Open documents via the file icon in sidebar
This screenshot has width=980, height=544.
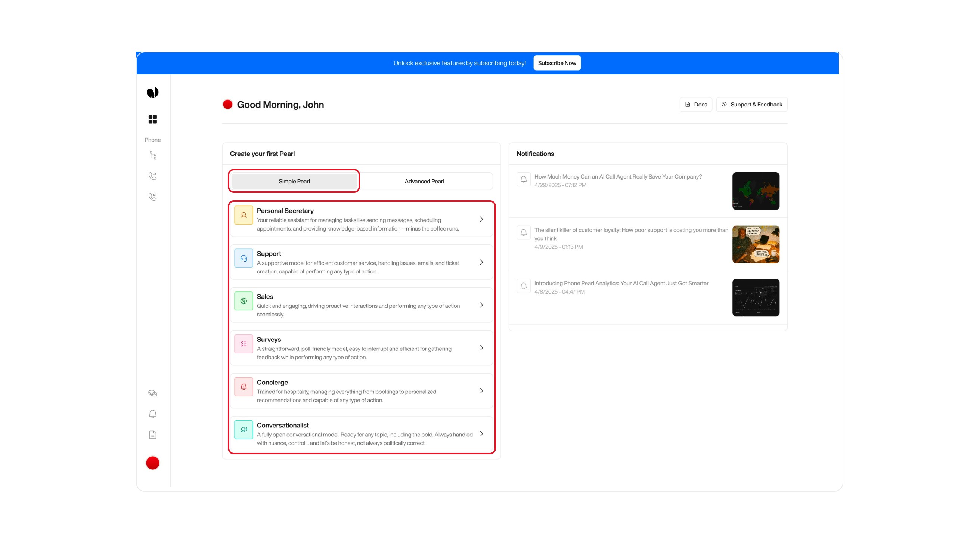152,435
